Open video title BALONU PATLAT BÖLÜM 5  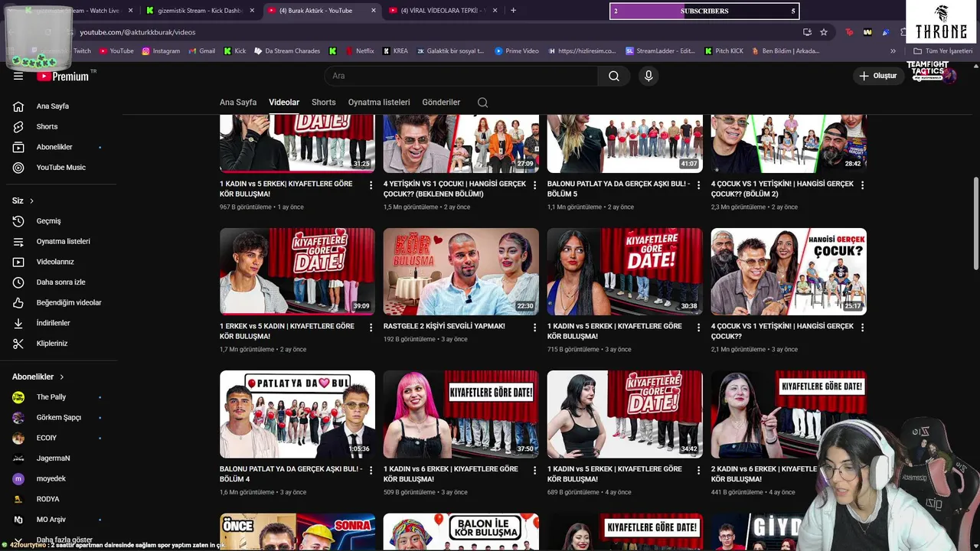619,189
